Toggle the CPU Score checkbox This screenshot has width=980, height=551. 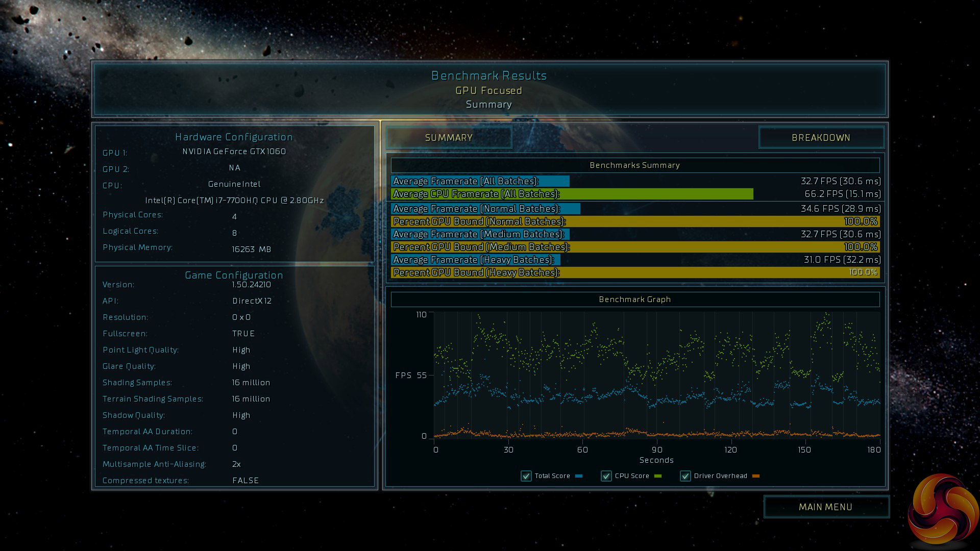tap(606, 476)
